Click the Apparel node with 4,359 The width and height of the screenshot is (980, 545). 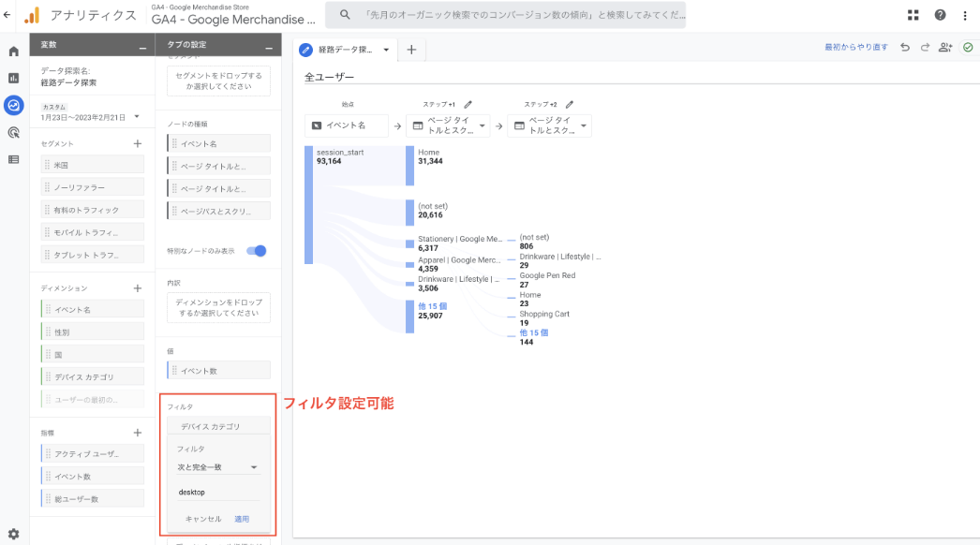(410, 265)
